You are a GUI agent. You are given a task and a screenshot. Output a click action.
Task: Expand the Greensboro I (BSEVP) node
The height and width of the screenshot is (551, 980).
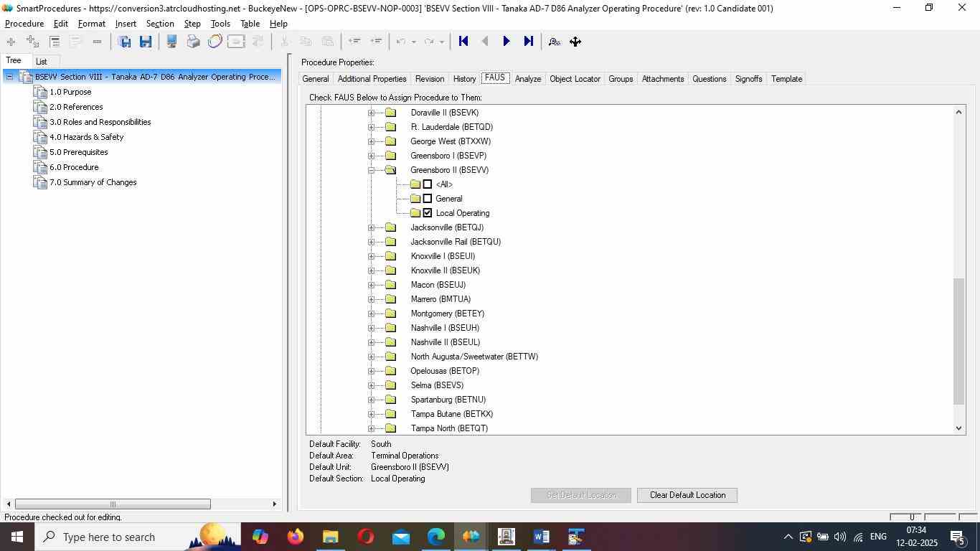click(x=371, y=156)
